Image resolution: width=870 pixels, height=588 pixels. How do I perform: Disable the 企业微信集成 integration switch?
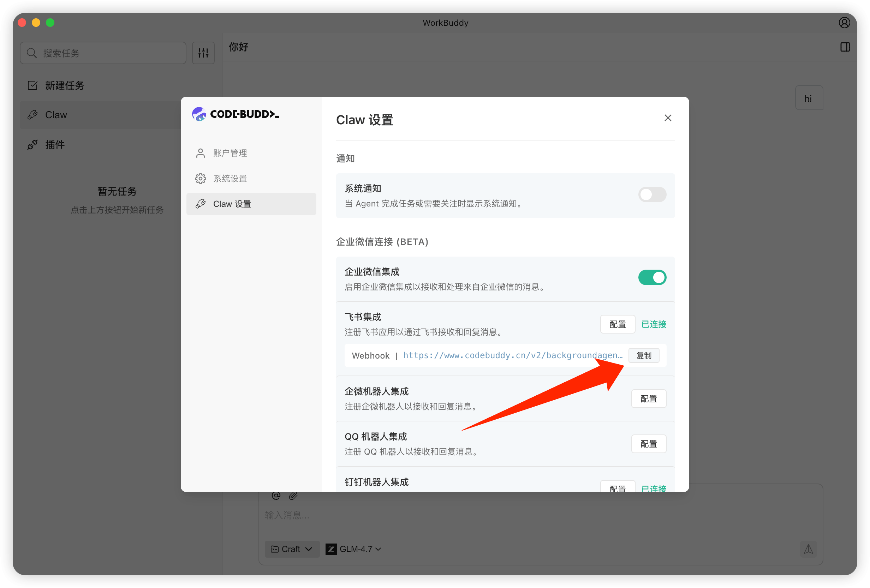652,277
